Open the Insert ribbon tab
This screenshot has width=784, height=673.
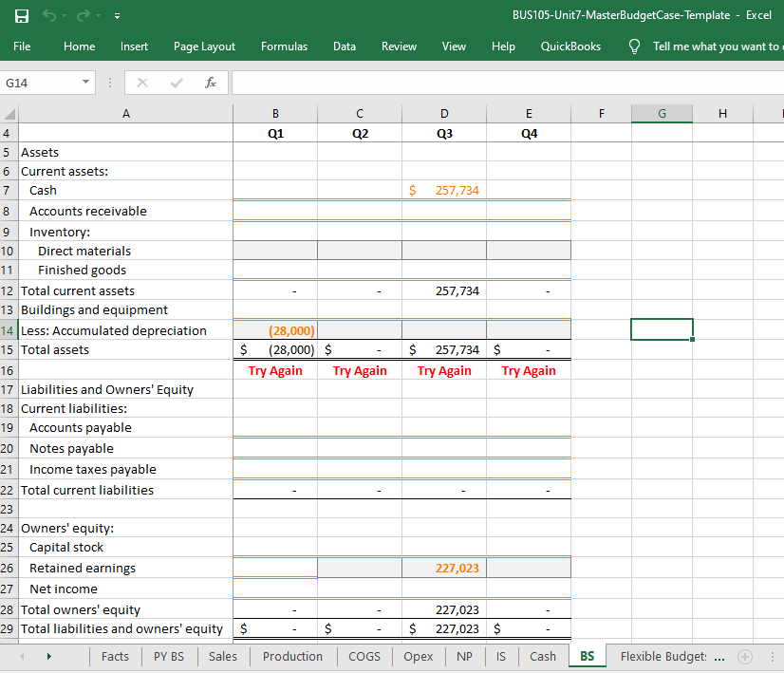(134, 47)
